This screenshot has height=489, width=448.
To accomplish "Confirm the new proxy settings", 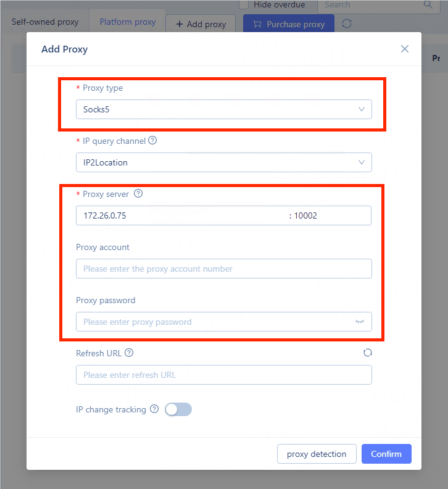I will point(386,454).
